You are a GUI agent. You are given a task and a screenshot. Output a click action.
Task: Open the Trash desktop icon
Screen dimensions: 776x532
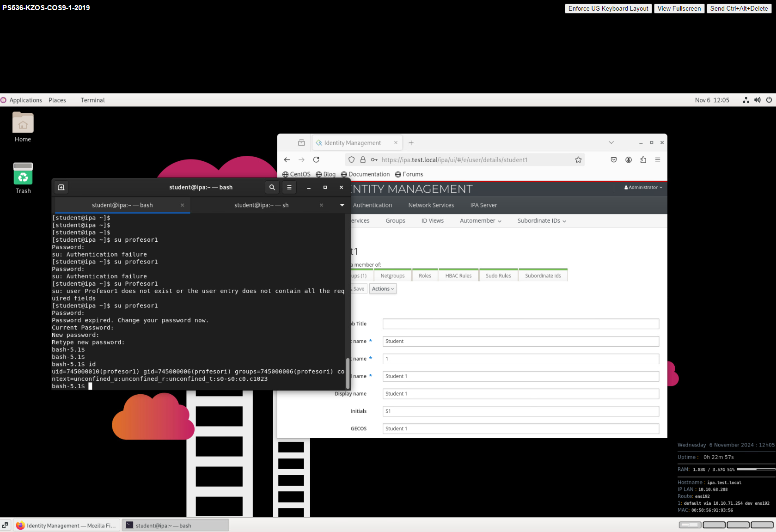23,178
